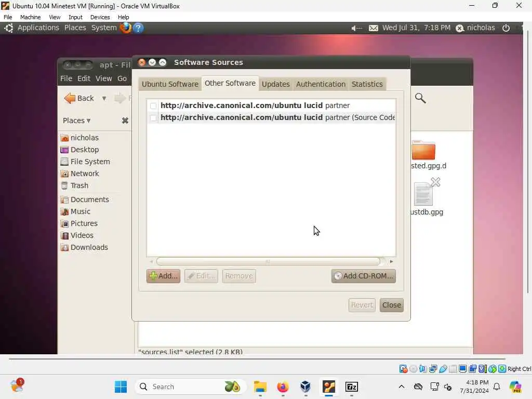Open Firefox in Windows taskbar

(283, 387)
